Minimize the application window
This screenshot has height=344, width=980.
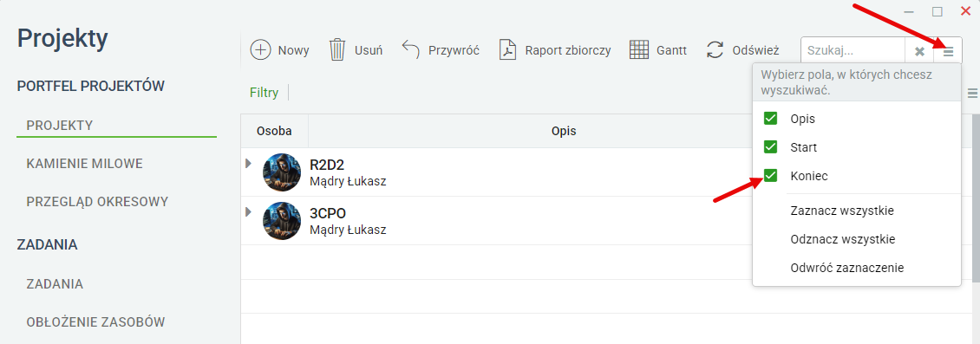[910, 11]
